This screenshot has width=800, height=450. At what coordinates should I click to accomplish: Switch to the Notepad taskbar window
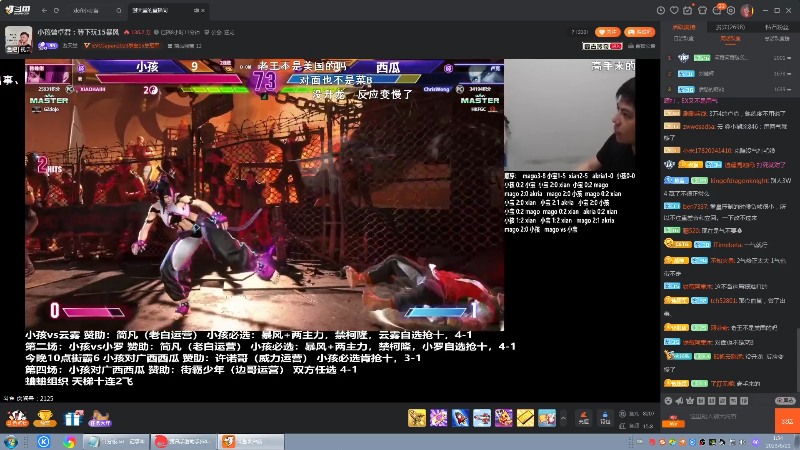pos(116,441)
